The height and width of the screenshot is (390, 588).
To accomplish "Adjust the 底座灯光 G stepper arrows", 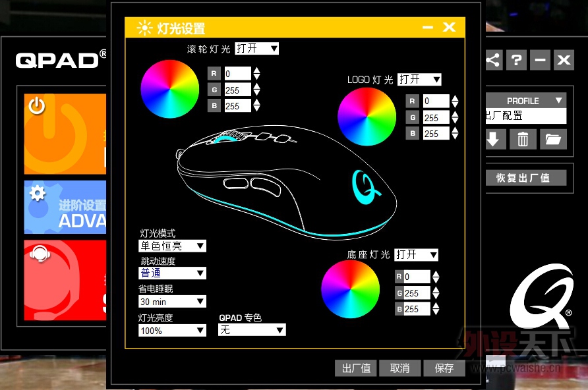I will [x=436, y=292].
